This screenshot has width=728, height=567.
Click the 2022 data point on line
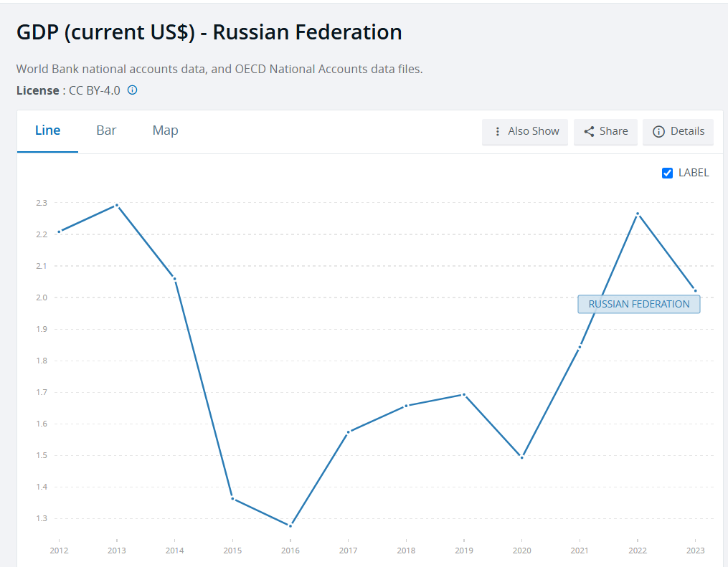[638, 214]
